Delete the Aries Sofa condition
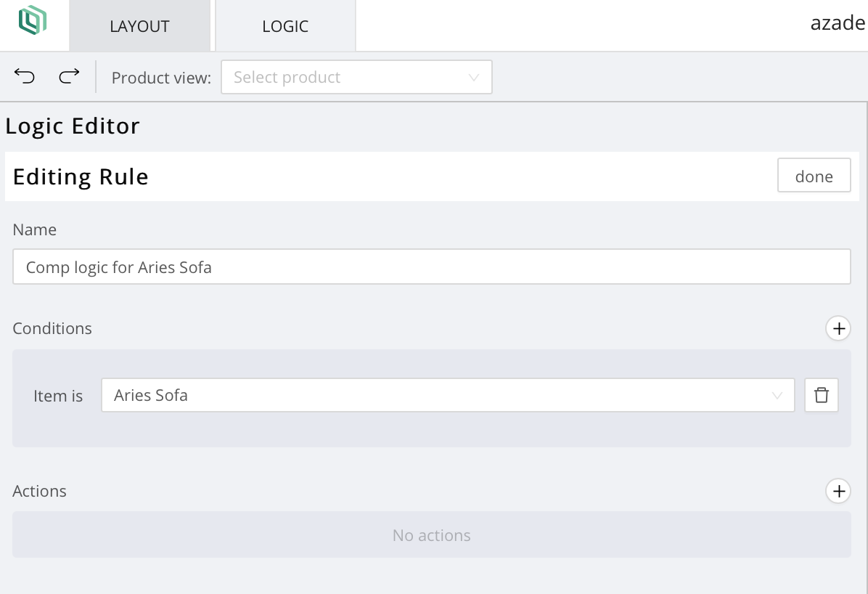Image resolution: width=868 pixels, height=594 pixels. point(821,395)
